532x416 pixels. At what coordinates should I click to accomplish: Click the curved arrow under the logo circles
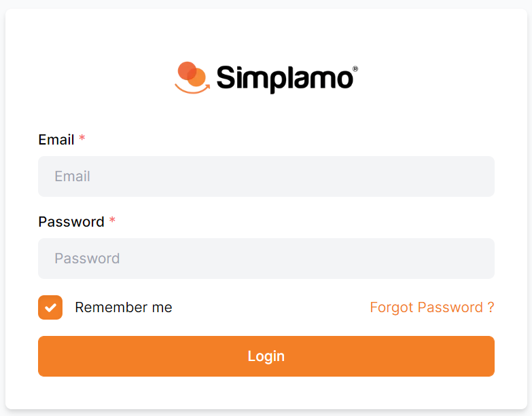[192, 89]
